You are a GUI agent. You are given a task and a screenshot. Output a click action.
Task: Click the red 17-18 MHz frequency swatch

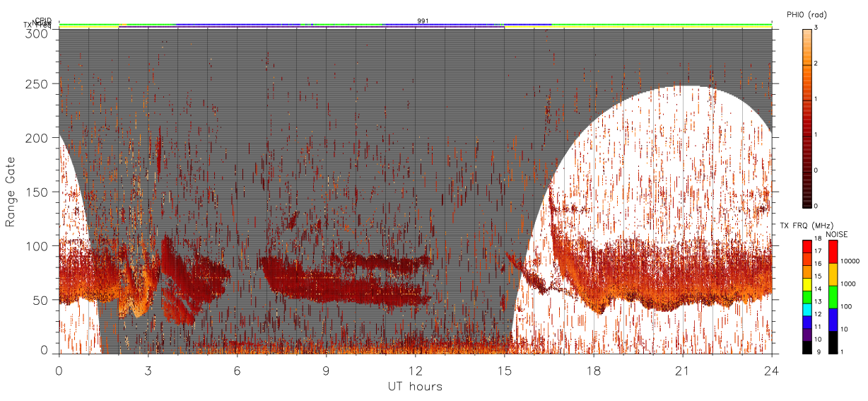point(807,246)
